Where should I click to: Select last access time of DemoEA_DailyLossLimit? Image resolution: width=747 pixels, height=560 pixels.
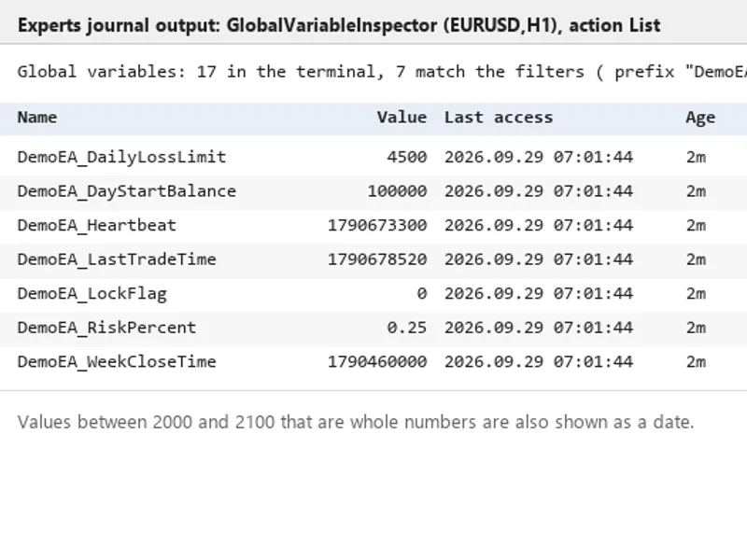tap(539, 157)
